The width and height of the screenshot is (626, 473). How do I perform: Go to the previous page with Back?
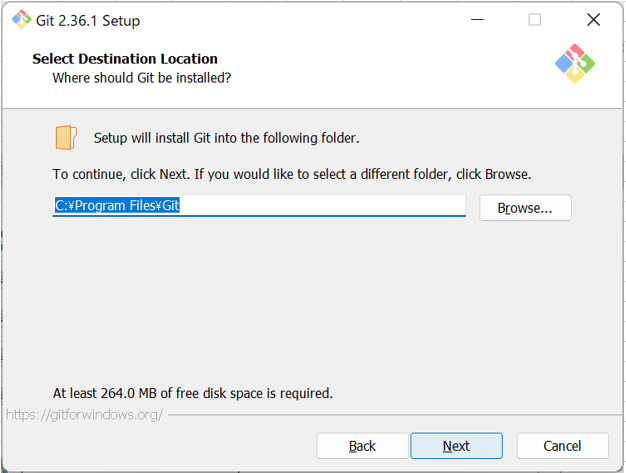click(362, 446)
